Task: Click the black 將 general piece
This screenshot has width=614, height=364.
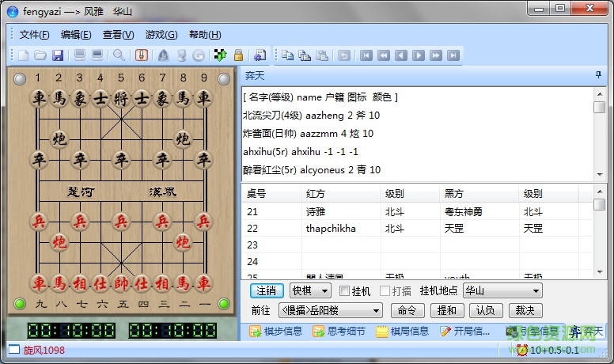Action: pos(121,98)
